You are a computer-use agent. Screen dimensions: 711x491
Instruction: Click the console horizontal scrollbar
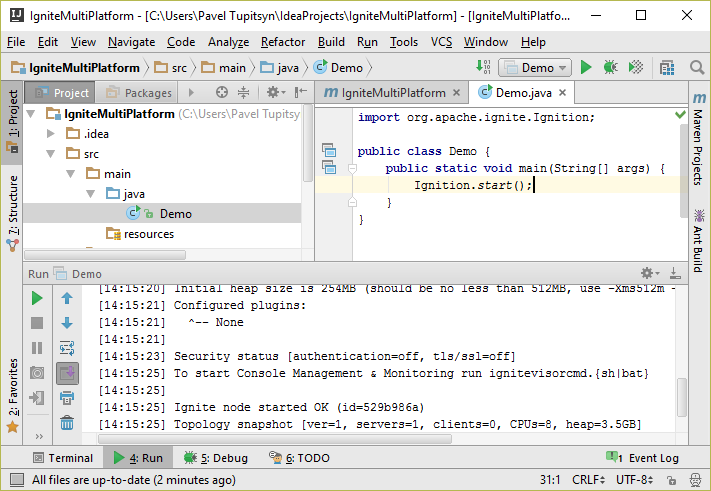[275, 439]
